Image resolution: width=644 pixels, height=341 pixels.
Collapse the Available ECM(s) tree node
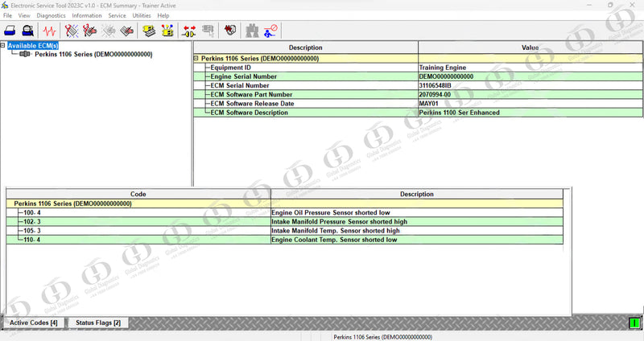click(3, 45)
